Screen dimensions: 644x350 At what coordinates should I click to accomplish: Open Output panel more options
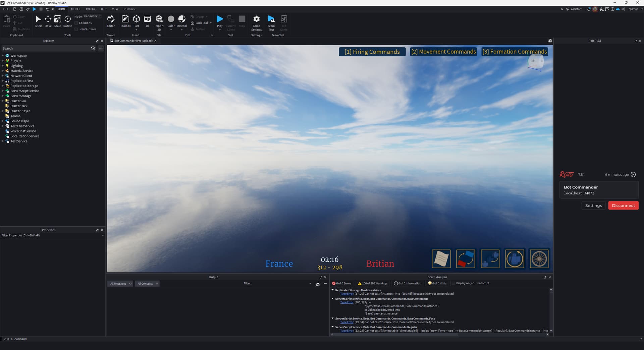(x=325, y=284)
